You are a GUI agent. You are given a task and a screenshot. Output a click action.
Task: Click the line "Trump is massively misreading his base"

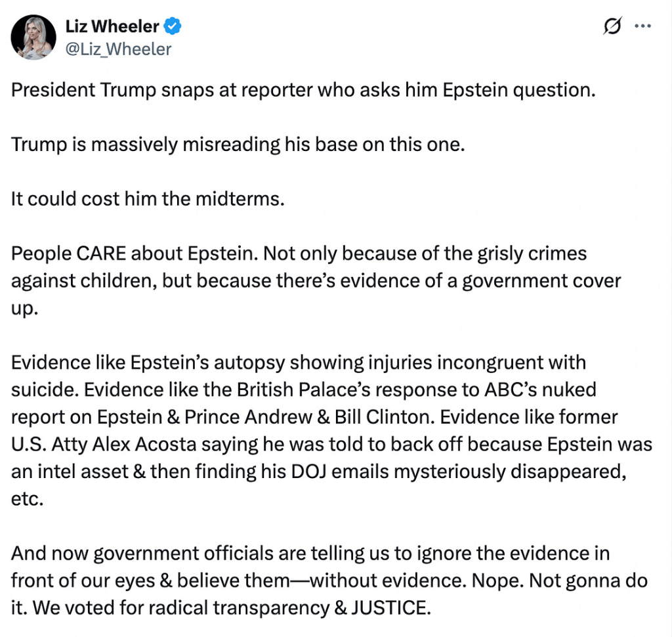coord(238,144)
